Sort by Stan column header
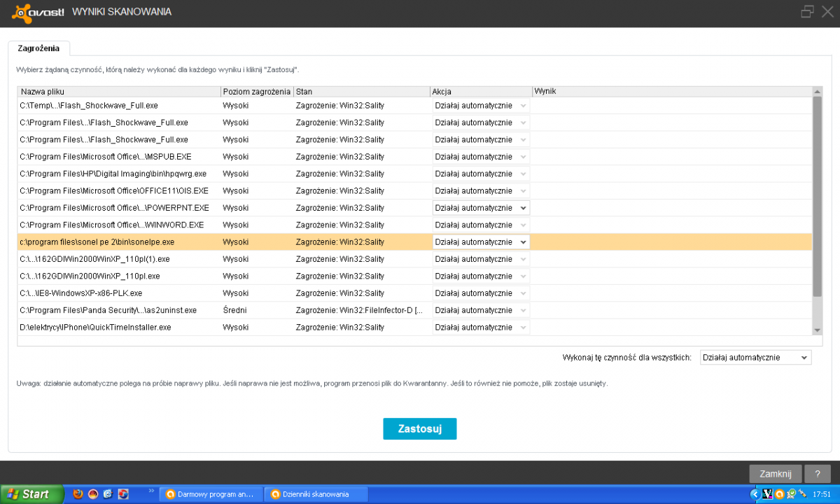This screenshot has width=840, height=504. point(361,92)
